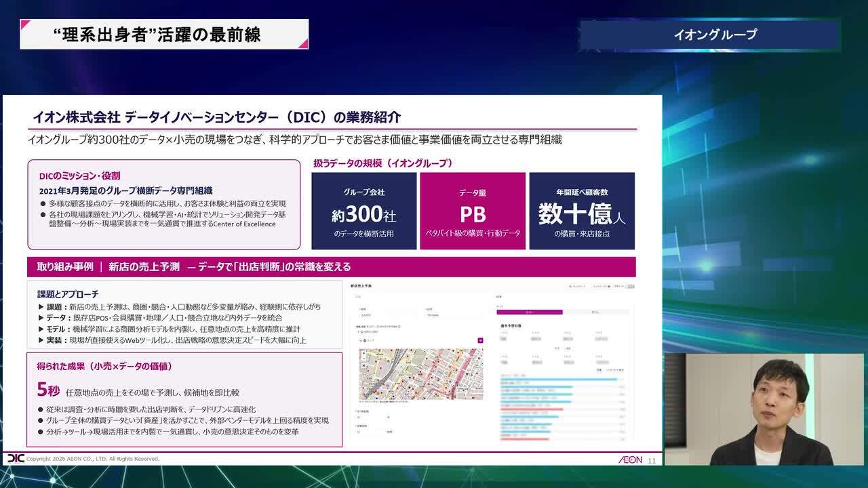Image resolution: width=868 pixels, height=488 pixels.
Task: Select the highlighted purple tab in results panel
Action: click(x=530, y=312)
